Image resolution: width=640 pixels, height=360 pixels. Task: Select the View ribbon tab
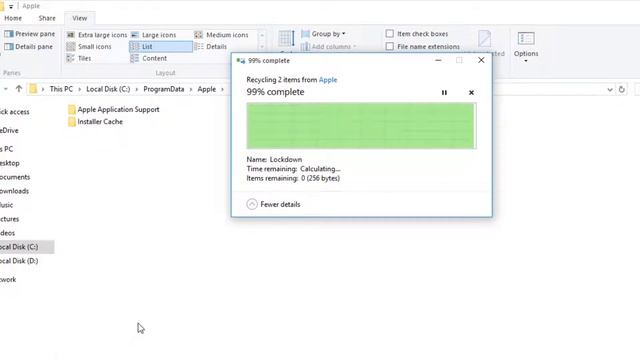point(80,18)
